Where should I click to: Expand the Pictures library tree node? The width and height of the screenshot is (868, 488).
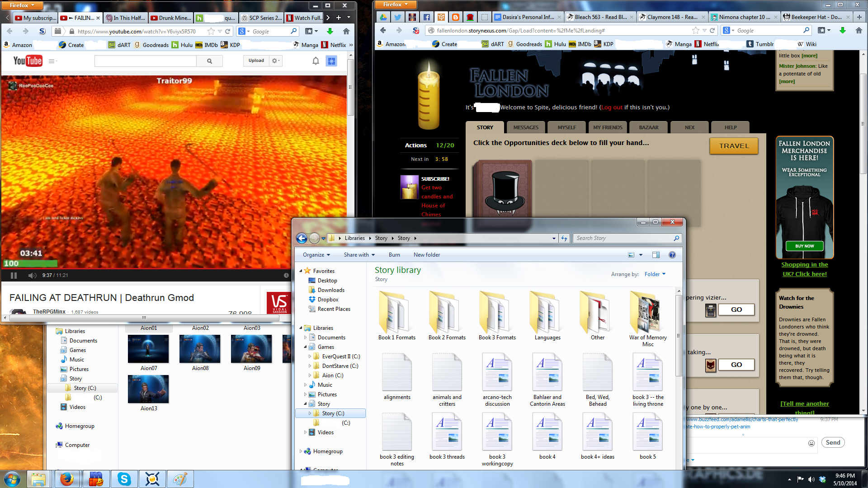(x=306, y=394)
